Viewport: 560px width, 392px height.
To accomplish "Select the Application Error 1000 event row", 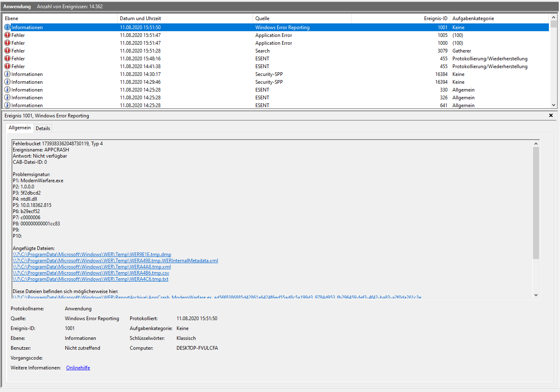I will point(275,43).
